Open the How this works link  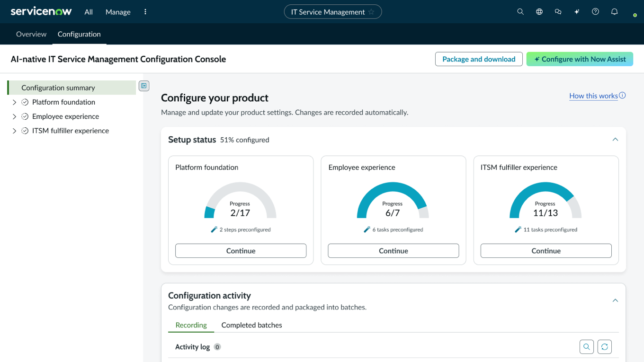[x=593, y=96]
